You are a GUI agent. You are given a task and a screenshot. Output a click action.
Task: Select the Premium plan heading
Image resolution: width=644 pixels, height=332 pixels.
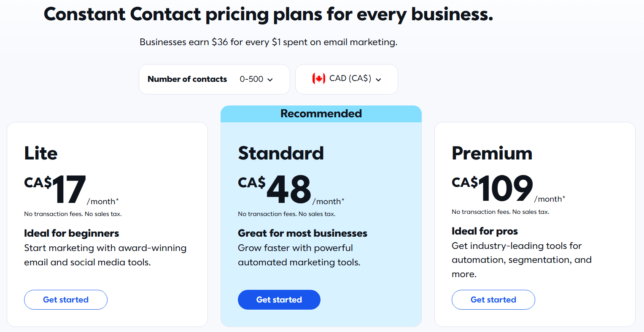pyautogui.click(x=492, y=153)
